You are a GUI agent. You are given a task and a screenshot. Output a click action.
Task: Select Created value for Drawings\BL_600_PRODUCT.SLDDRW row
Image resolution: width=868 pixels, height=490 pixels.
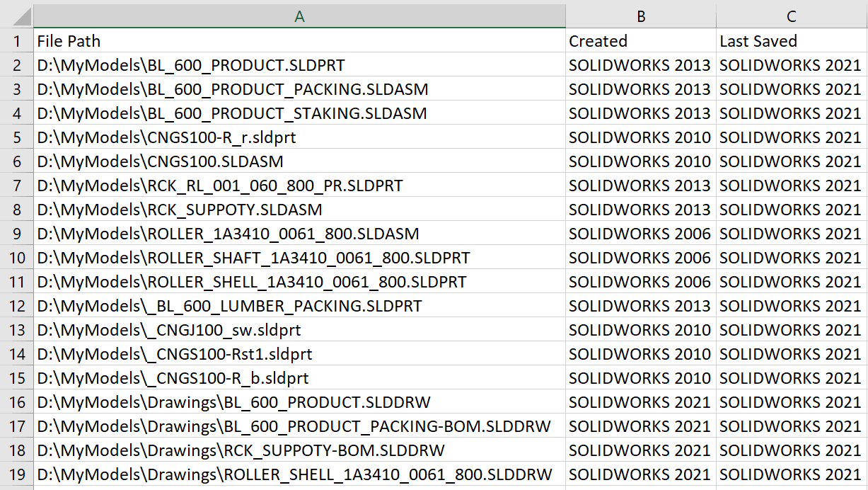coord(641,402)
